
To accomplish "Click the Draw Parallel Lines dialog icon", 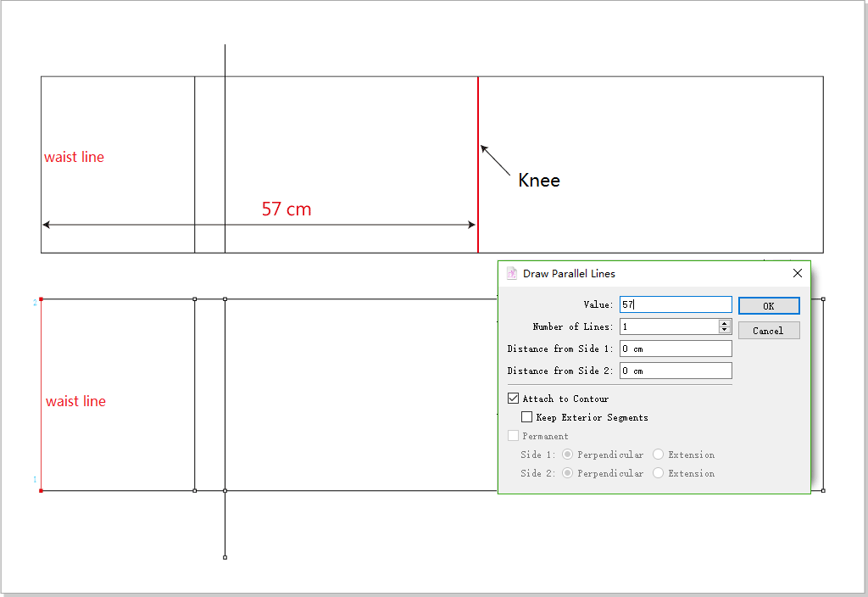I will coord(512,274).
